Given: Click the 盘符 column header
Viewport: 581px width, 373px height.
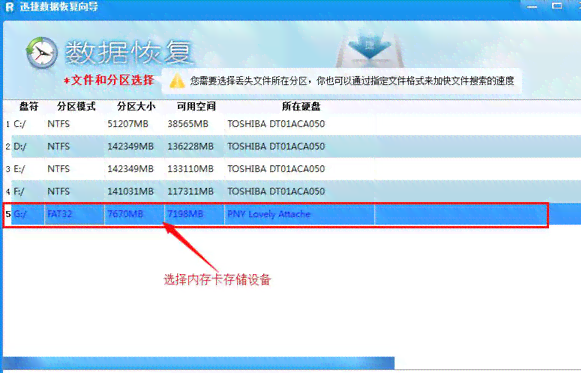Looking at the screenshot, I should [29, 107].
